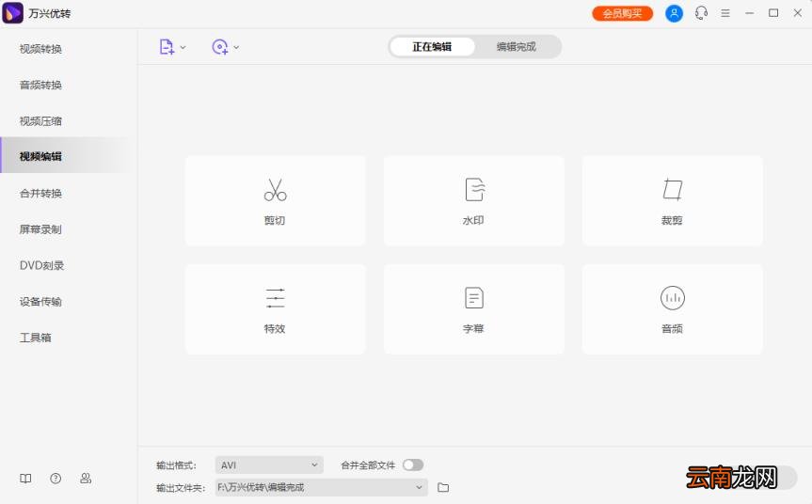This screenshot has height=504, width=812.
Task: Click the 特效 effects sliders icon
Action: [x=275, y=298]
